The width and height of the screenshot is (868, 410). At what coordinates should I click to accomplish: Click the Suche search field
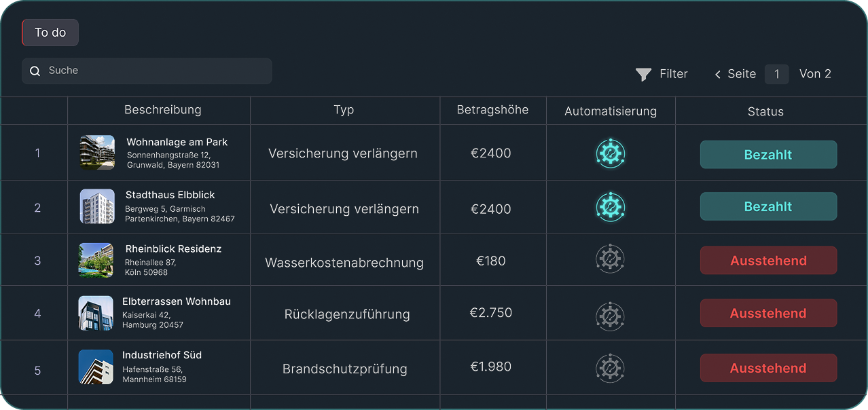tap(147, 71)
